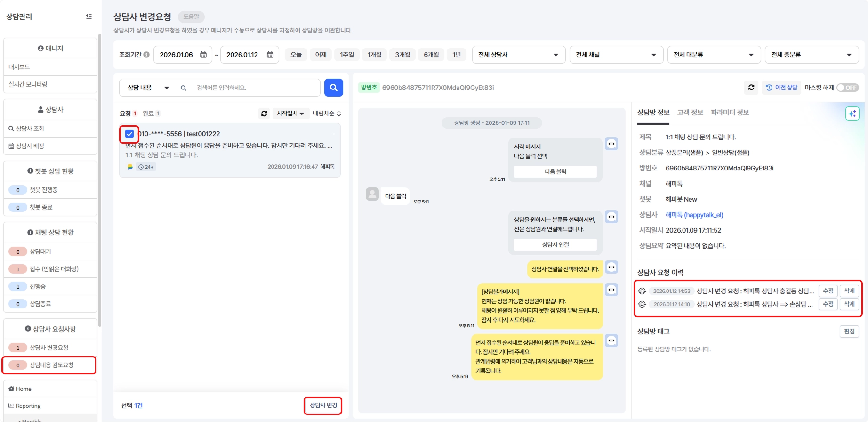Open Home in the sidebar

50,389
